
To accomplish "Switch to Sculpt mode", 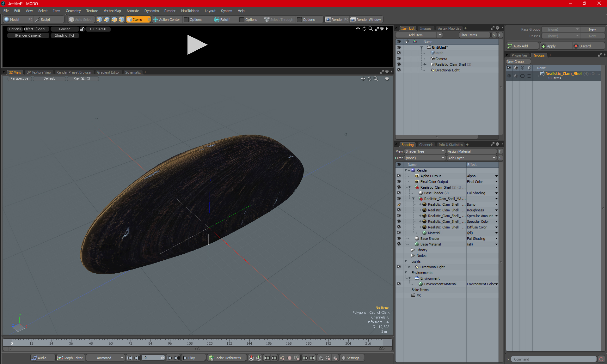I will click(45, 20).
